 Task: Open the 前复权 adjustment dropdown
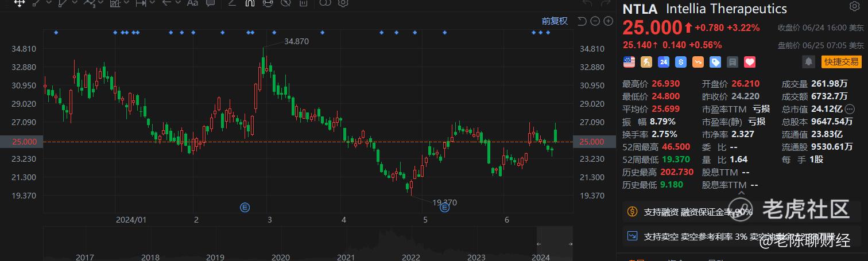pos(555,21)
